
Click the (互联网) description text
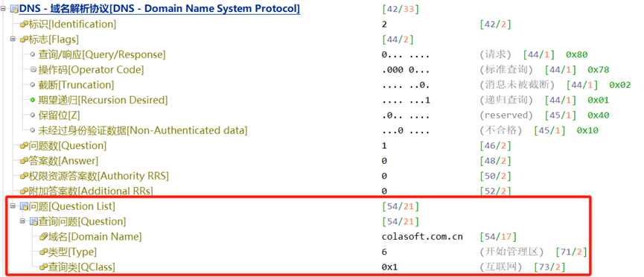coord(500,267)
